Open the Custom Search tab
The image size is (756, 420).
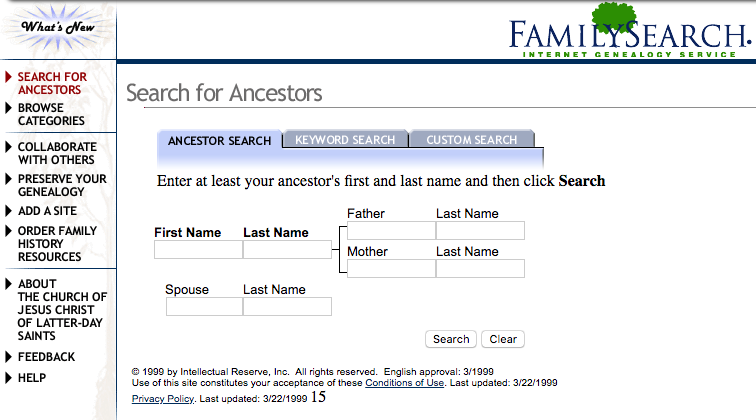pos(471,140)
